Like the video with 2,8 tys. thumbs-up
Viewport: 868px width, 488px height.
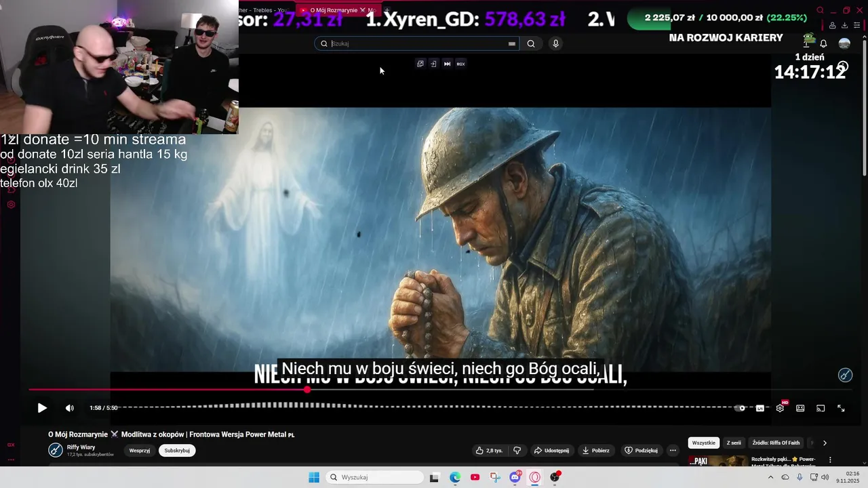pos(489,451)
